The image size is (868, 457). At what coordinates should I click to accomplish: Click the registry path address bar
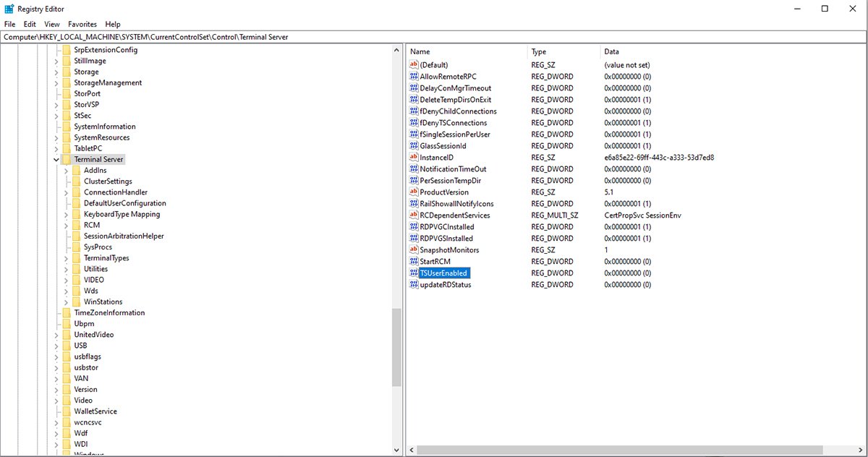click(434, 37)
